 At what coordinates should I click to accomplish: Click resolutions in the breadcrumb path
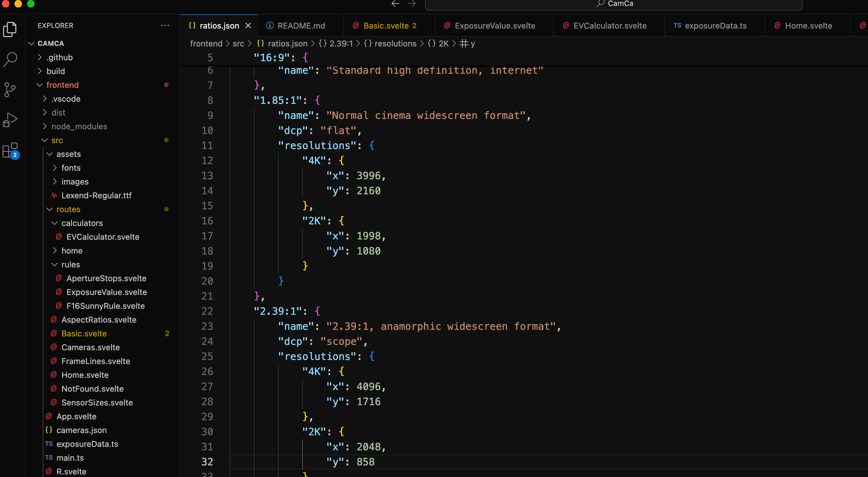pos(395,43)
